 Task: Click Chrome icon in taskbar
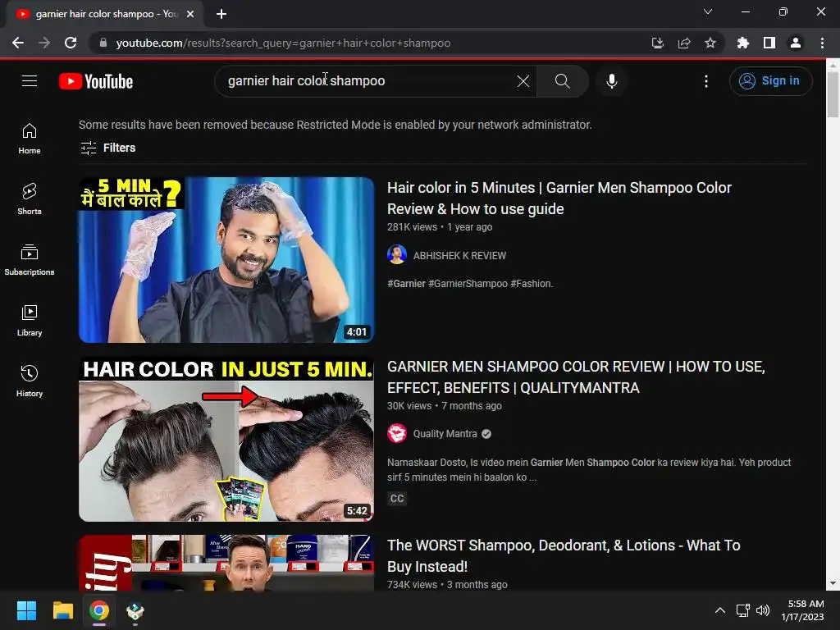[99, 610]
